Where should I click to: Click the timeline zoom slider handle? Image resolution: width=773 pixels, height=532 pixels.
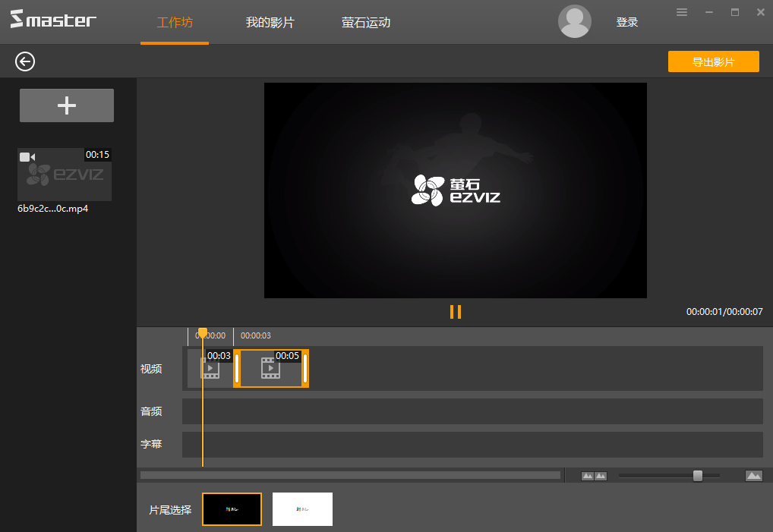698,476
